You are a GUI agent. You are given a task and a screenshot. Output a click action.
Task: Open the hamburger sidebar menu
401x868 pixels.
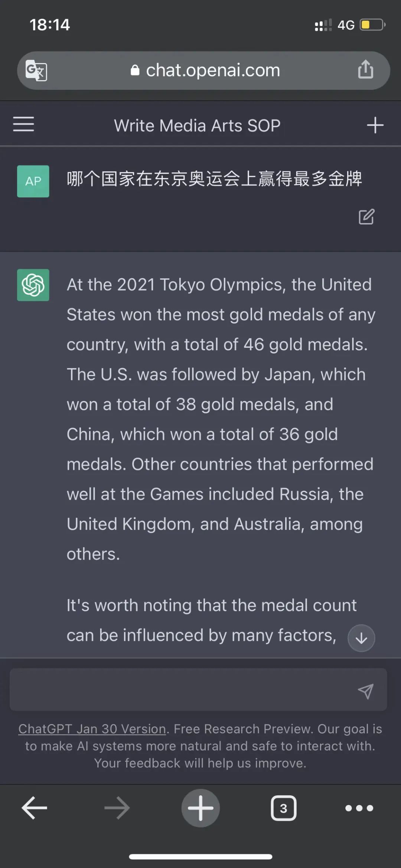[x=23, y=124]
